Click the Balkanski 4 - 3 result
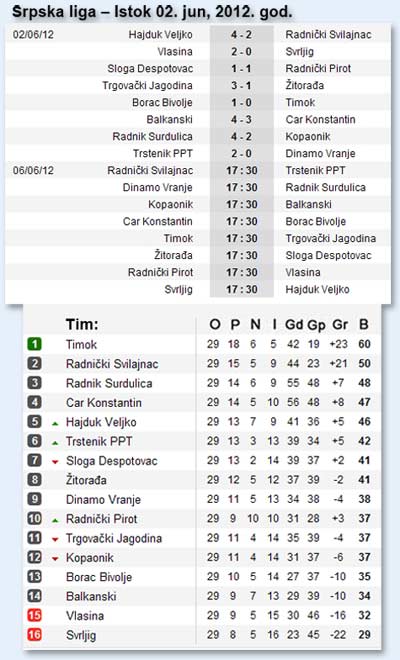The width and height of the screenshot is (400, 660). (241, 120)
